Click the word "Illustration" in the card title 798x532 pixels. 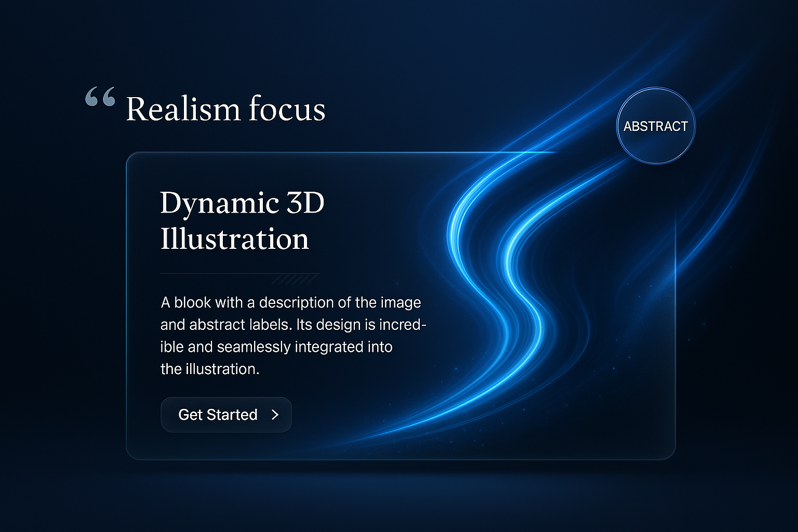[x=234, y=240]
